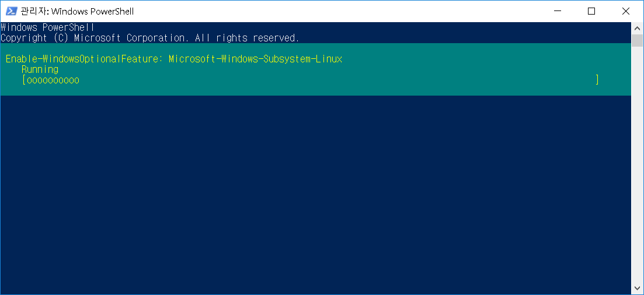The image size is (644, 295).
Task: Open the PowerShell icon system menu
Action: pos(11,11)
